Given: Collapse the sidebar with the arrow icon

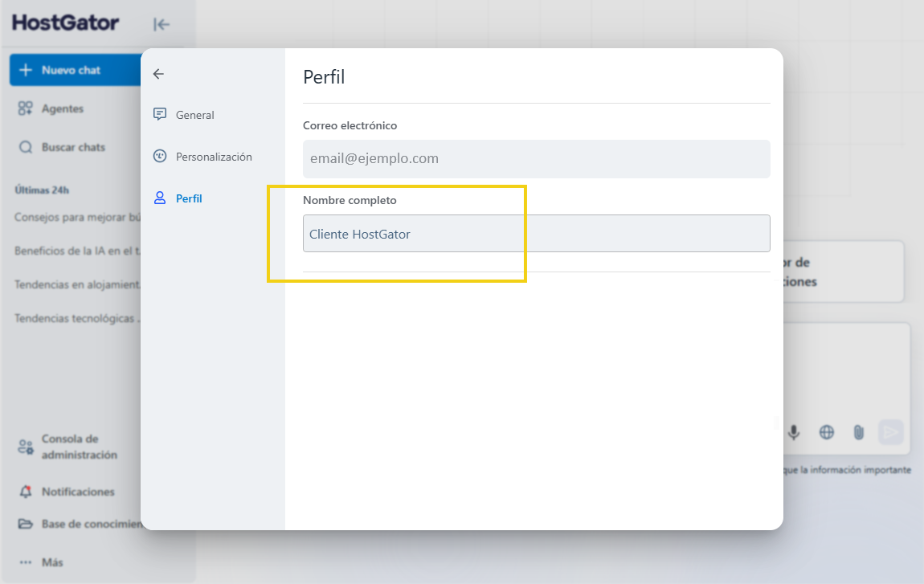Looking at the screenshot, I should pyautogui.click(x=161, y=24).
